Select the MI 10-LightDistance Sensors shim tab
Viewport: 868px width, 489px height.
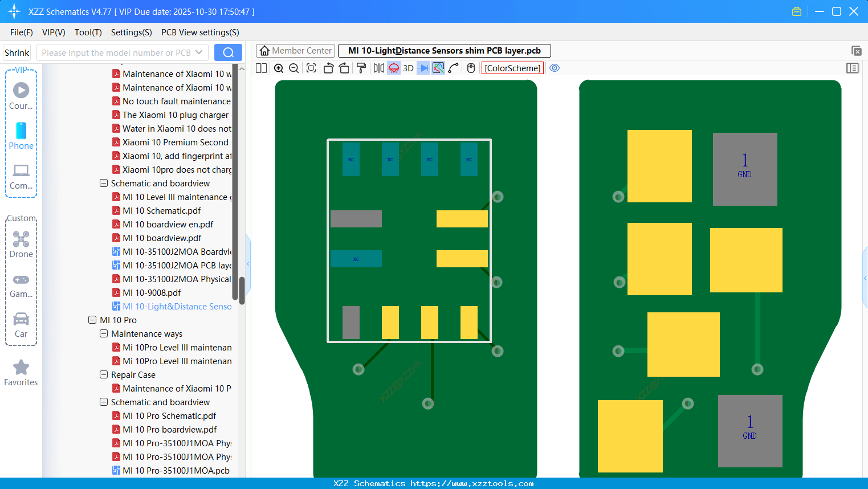443,50
